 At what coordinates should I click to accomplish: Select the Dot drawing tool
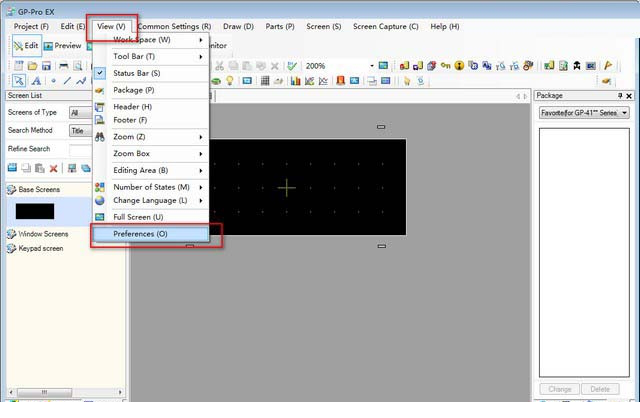(53, 81)
